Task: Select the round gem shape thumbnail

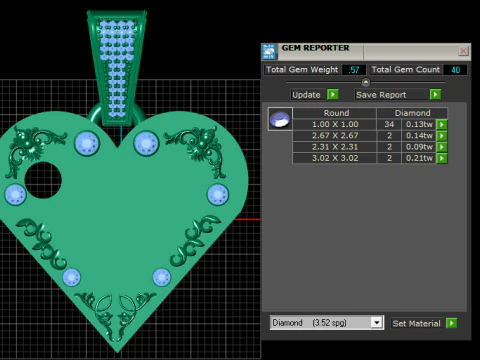Action: (280, 119)
